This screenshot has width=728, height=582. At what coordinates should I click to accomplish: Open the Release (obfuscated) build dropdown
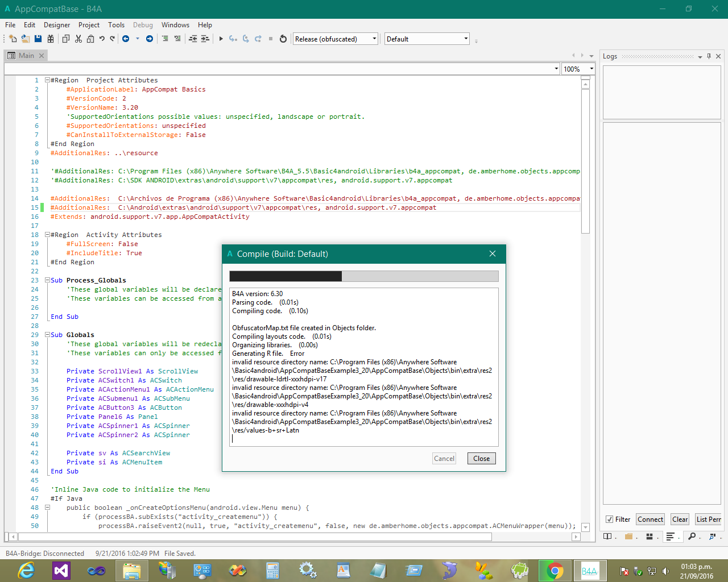[x=335, y=39]
